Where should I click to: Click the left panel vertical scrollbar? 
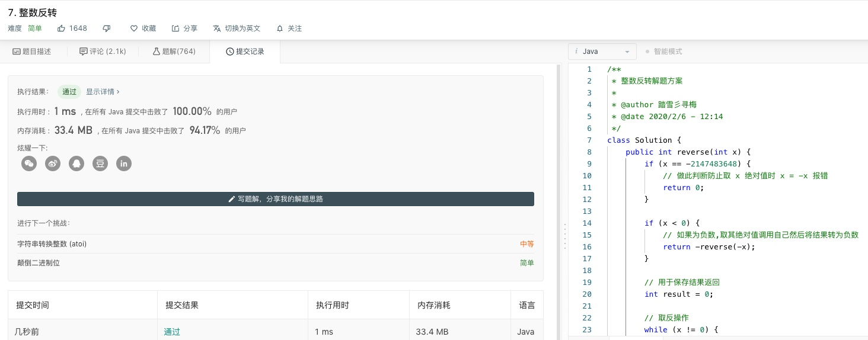[x=559, y=201]
